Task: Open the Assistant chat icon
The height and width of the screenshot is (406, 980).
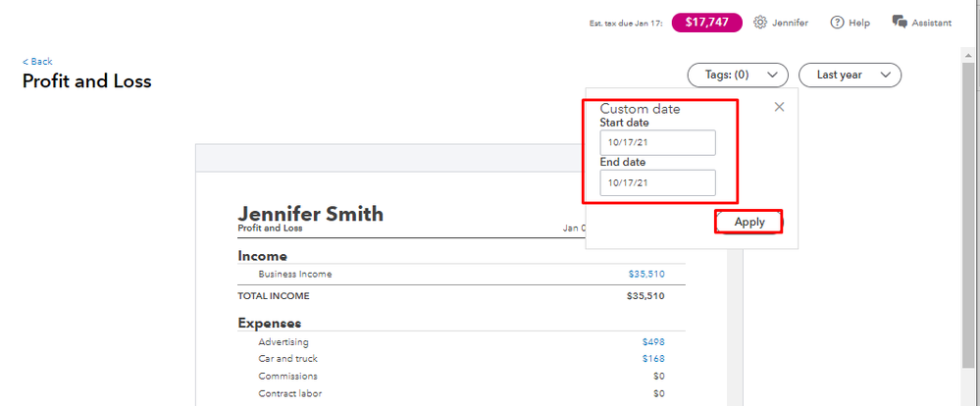Action: 899,23
